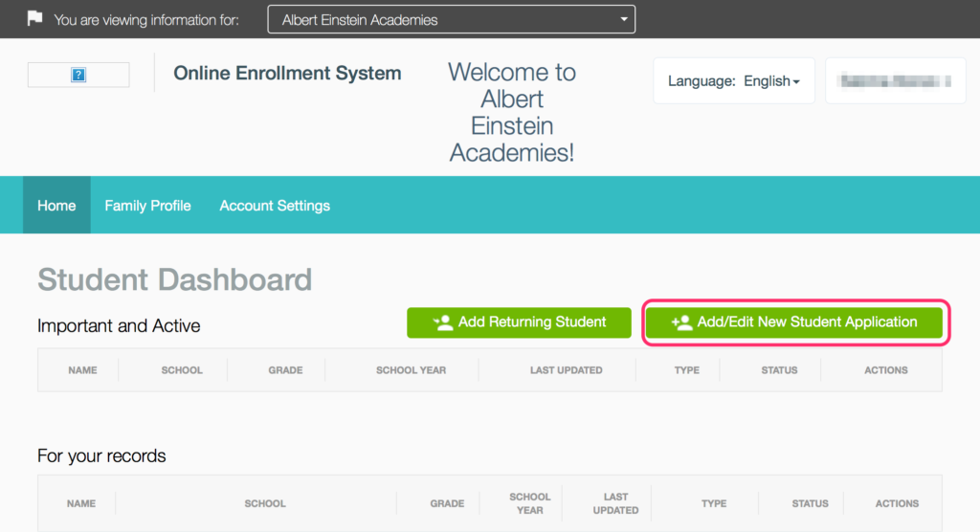This screenshot has width=980, height=532.
Task: Click the Student Dashboard heading
Action: (174, 279)
